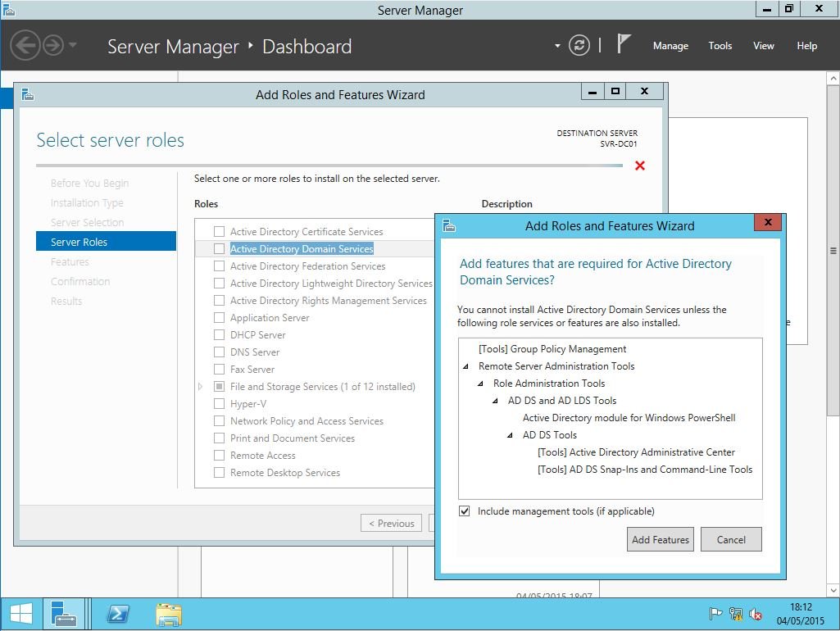Open the notifications flag icon
Image resolution: width=840 pixels, height=631 pixels.
(624, 44)
